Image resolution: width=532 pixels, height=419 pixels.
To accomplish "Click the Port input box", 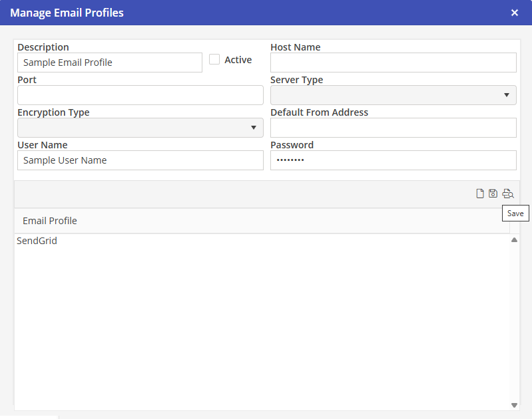I will pyautogui.click(x=140, y=95).
